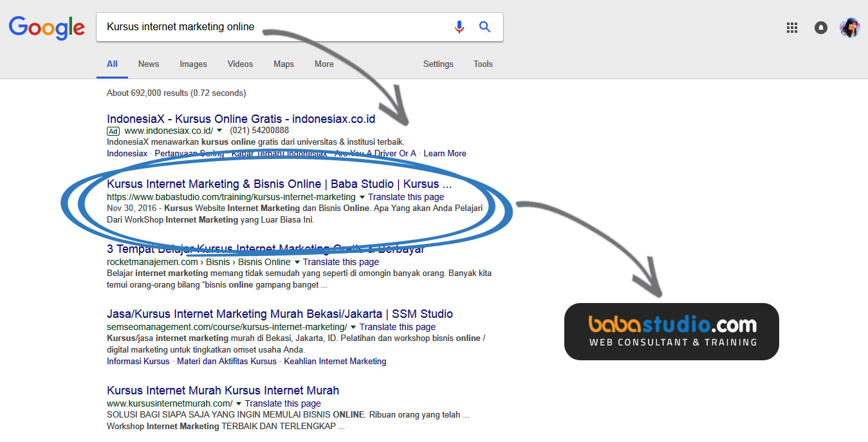Open IndonesiaX - Kursus Online Gratis ad

(241, 119)
